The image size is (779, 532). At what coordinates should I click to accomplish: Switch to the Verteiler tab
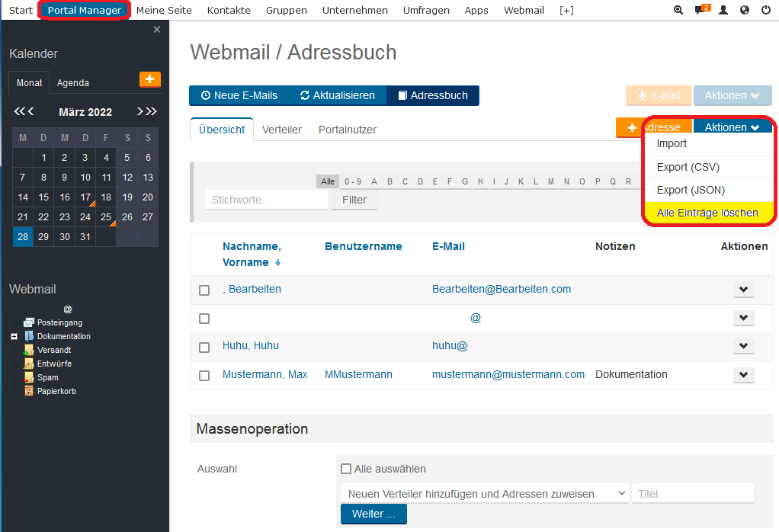tap(282, 130)
